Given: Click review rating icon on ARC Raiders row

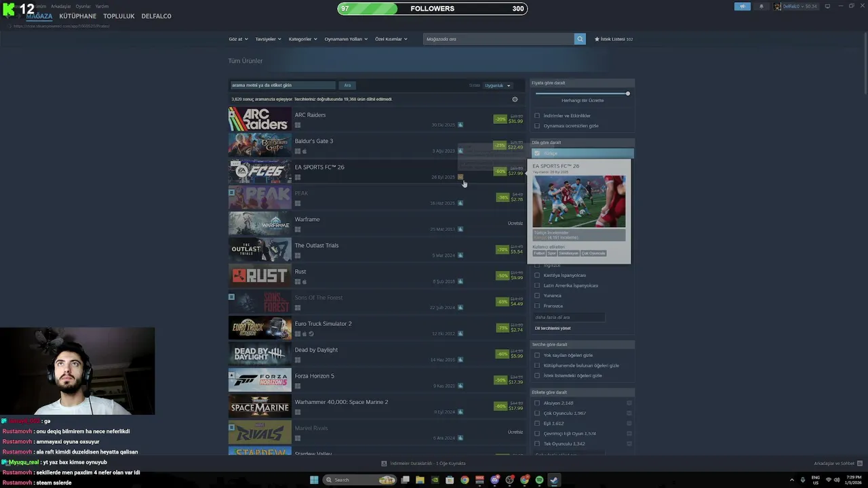Looking at the screenshot, I should pos(460,125).
